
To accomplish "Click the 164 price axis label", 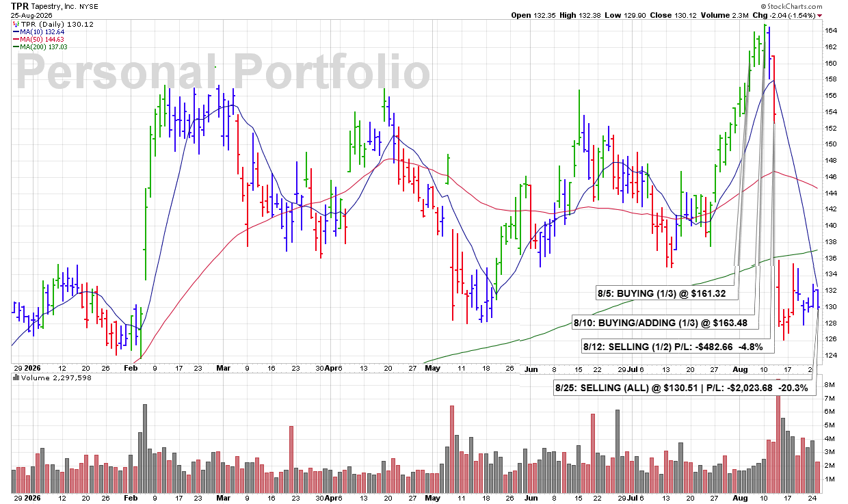I will [x=831, y=31].
